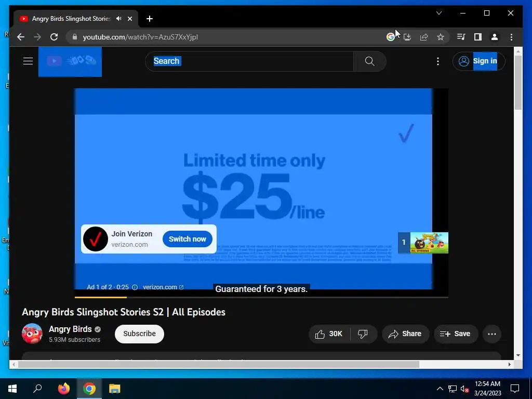Click the forward navigation arrow
Screen dimensions: 532x399
pos(37,37)
